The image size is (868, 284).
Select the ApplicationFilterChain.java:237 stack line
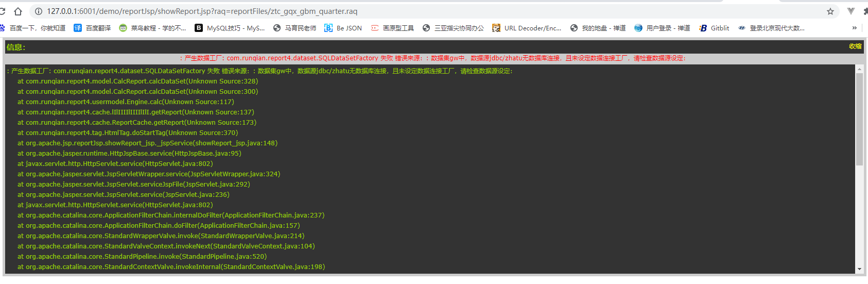[171, 215]
